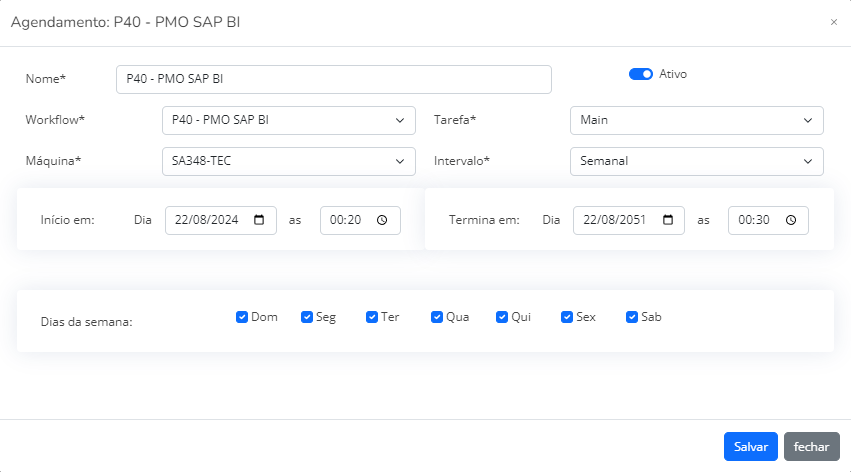Viewport: 851px width, 472px height.
Task: Toggle the Ativo switch
Action: 640,74
